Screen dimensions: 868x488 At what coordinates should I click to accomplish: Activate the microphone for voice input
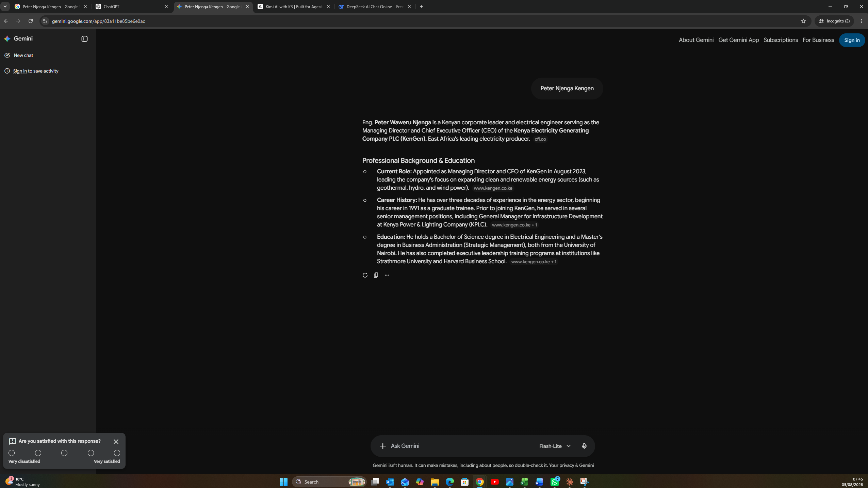tap(584, 446)
